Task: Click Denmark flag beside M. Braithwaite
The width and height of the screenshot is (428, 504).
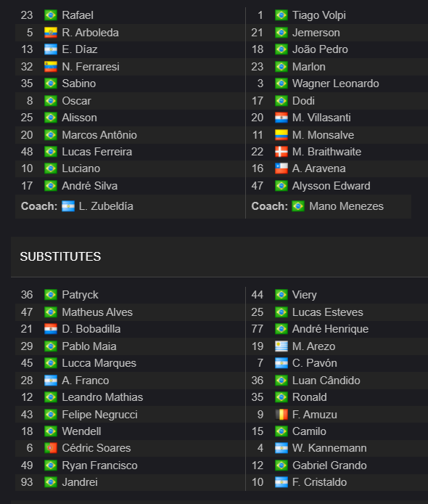Action: (x=281, y=152)
